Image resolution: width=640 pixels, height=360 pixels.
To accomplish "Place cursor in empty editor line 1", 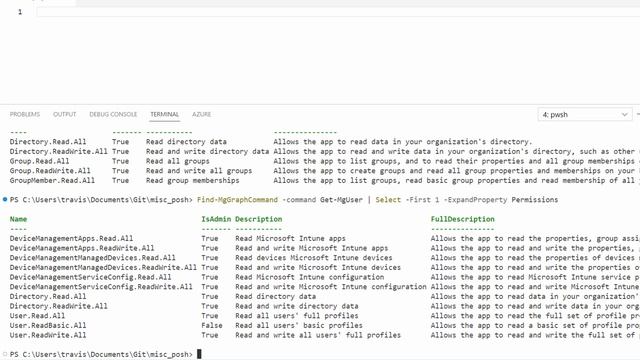I will (x=338, y=12).
